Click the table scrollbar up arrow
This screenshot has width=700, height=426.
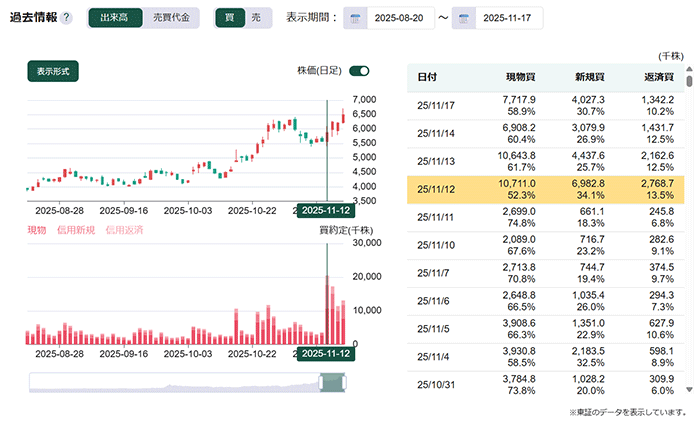point(689,69)
